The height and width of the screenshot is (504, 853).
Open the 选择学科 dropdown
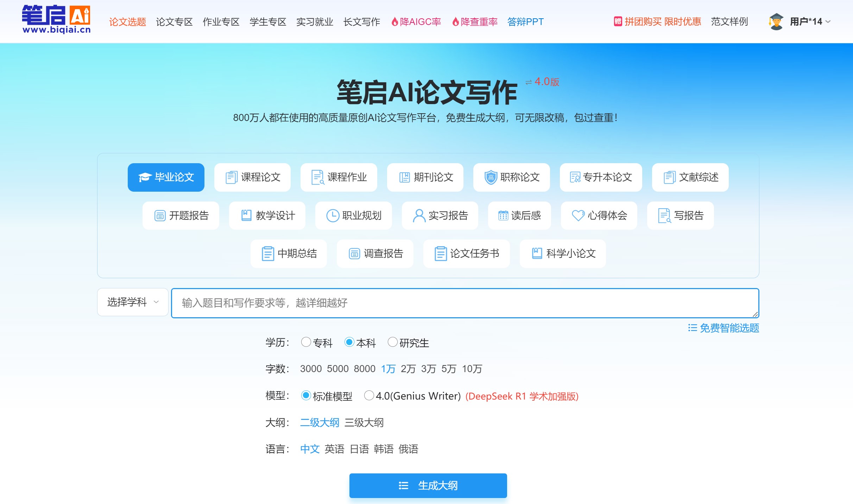coord(132,302)
